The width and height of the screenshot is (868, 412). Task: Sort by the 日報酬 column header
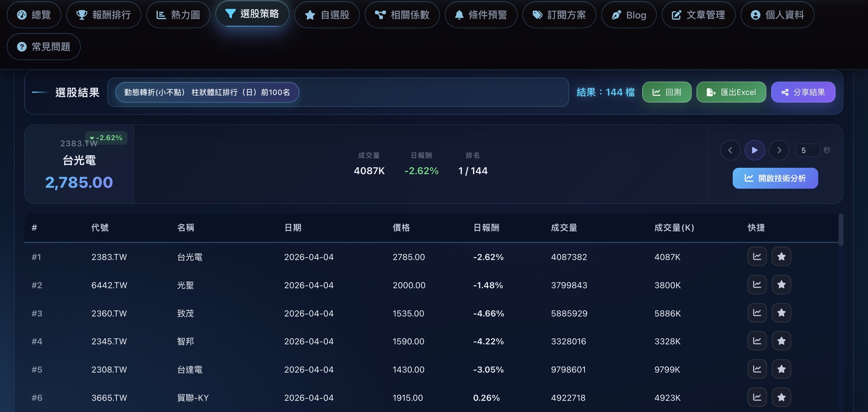coord(486,228)
